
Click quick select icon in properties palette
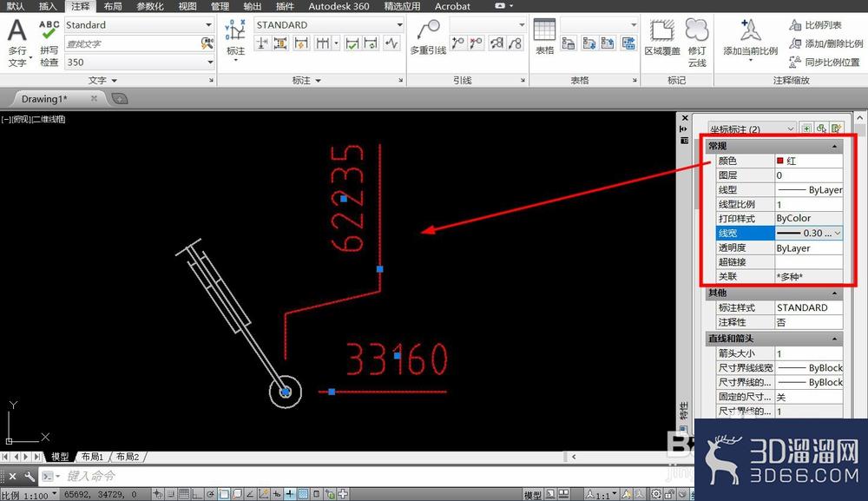pyautogui.click(x=837, y=129)
